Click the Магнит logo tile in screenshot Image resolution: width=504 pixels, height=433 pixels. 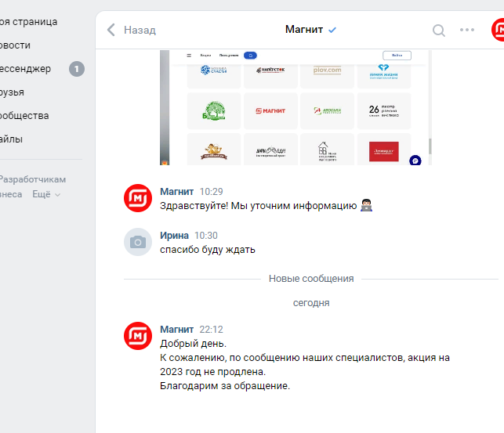click(270, 110)
